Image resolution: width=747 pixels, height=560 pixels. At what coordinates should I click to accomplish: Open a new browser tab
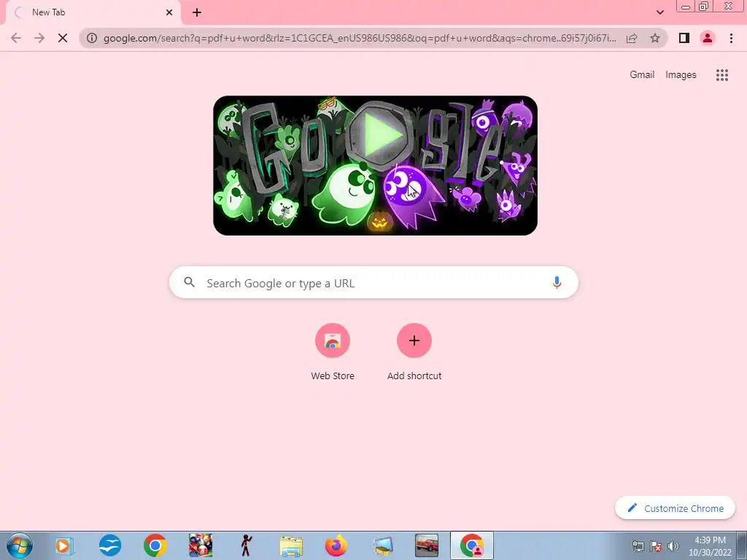click(x=197, y=12)
